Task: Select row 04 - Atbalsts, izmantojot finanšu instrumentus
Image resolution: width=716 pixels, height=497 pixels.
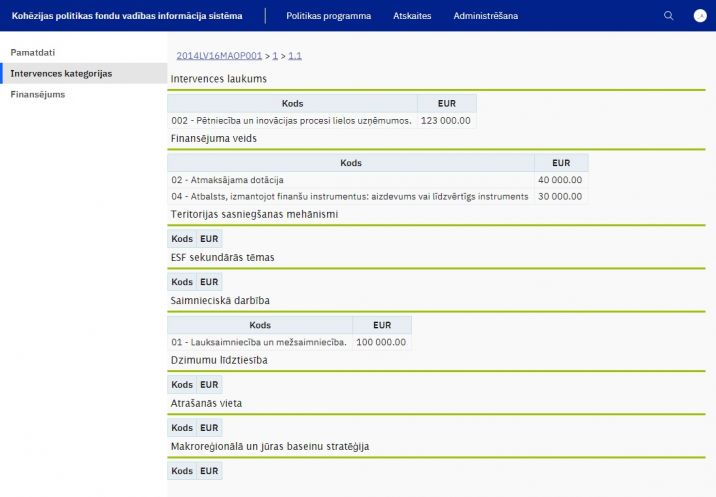Action: pos(350,196)
